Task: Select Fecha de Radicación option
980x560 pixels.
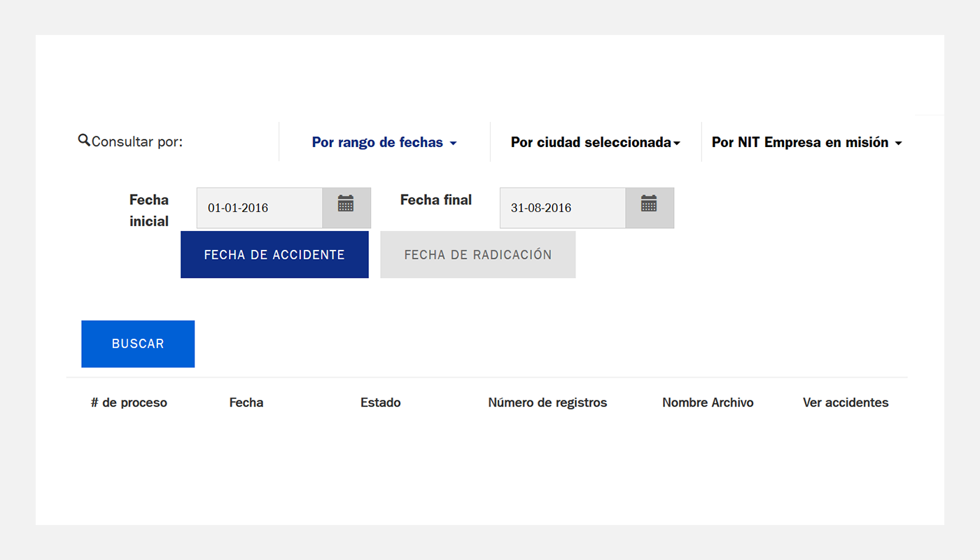Action: tap(478, 255)
